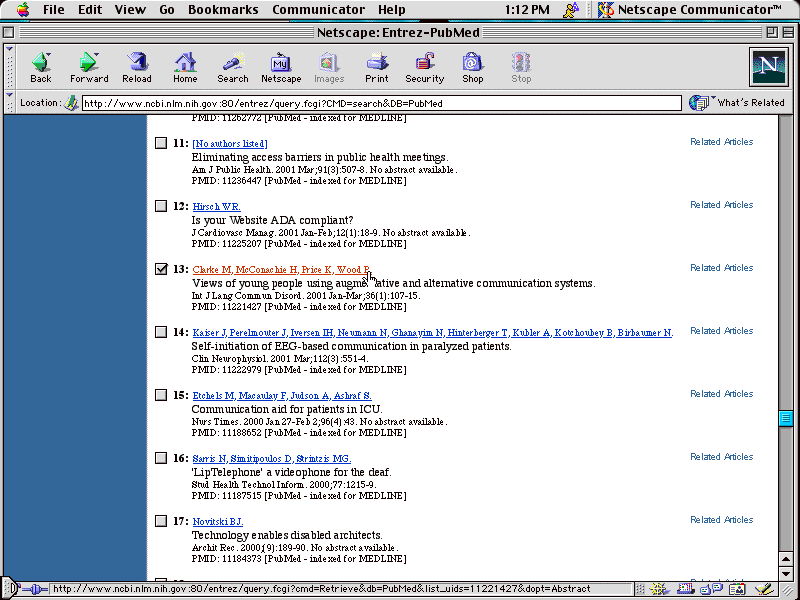Click the running-figure icon in the menu bar
800x600 pixels.
(x=571, y=9)
